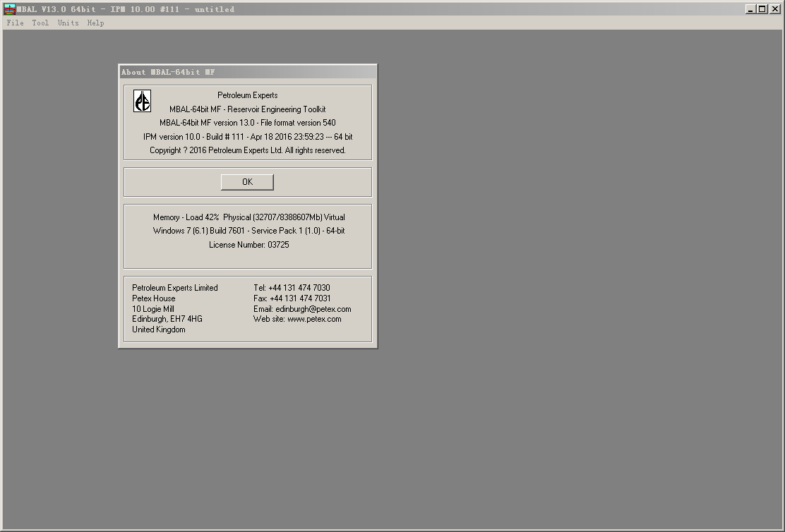Click the Edinburgh, EH7 4HG text
This screenshot has height=532, width=785.
tap(167, 319)
